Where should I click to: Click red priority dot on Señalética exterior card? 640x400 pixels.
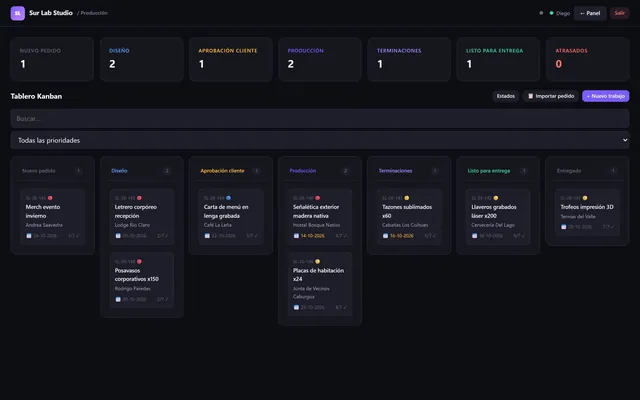click(318, 198)
